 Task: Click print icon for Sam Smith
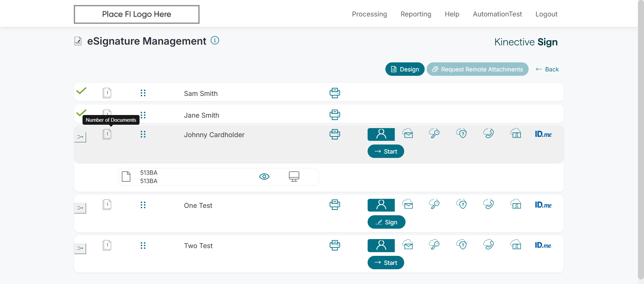pyautogui.click(x=334, y=93)
